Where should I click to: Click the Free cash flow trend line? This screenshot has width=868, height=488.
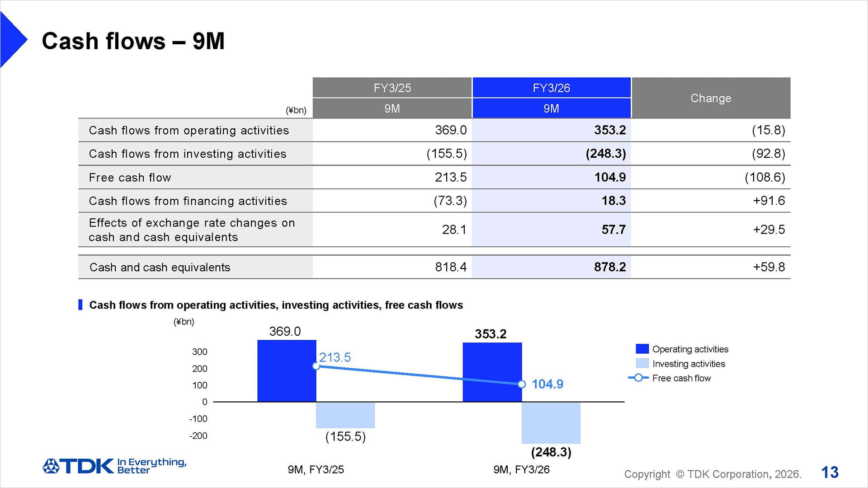point(418,375)
